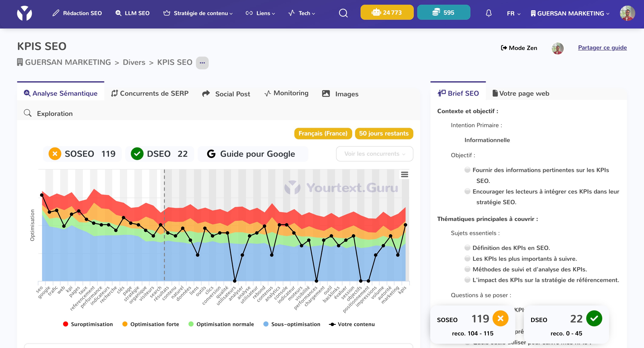The height and width of the screenshot is (348, 644).
Task: Open the FR language dropdown
Action: pyautogui.click(x=513, y=13)
